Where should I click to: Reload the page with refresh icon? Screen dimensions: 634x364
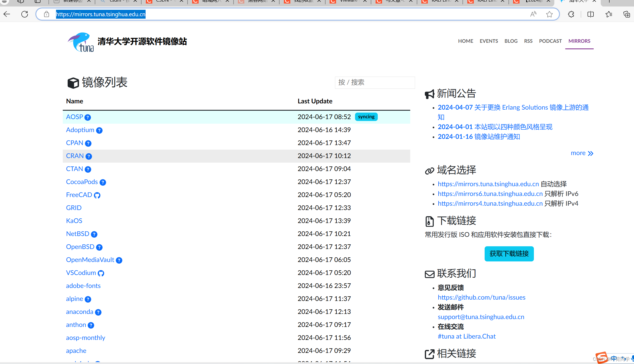(25, 14)
